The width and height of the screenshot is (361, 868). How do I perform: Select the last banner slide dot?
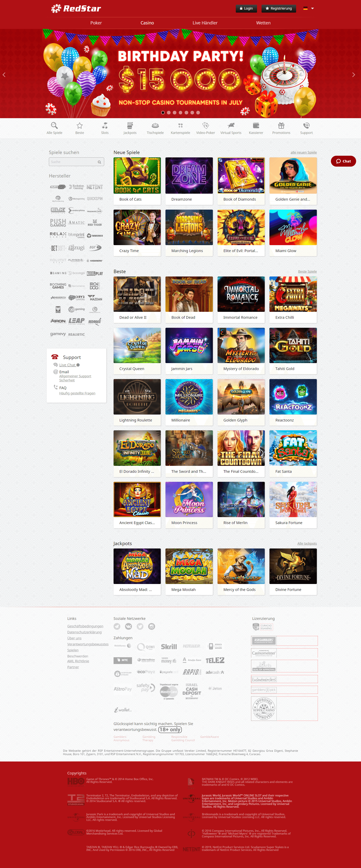pos(198,113)
